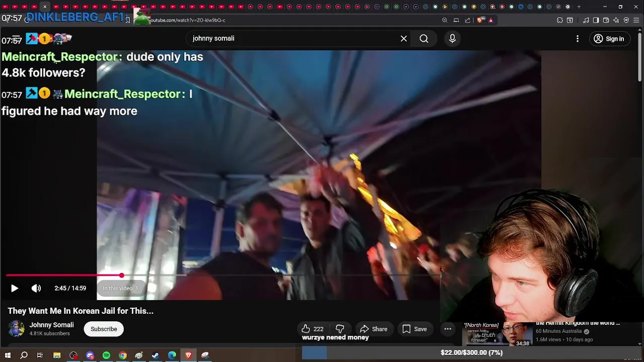Click the install app icon in address bar
This screenshot has width=644, height=362.
click(x=456, y=20)
